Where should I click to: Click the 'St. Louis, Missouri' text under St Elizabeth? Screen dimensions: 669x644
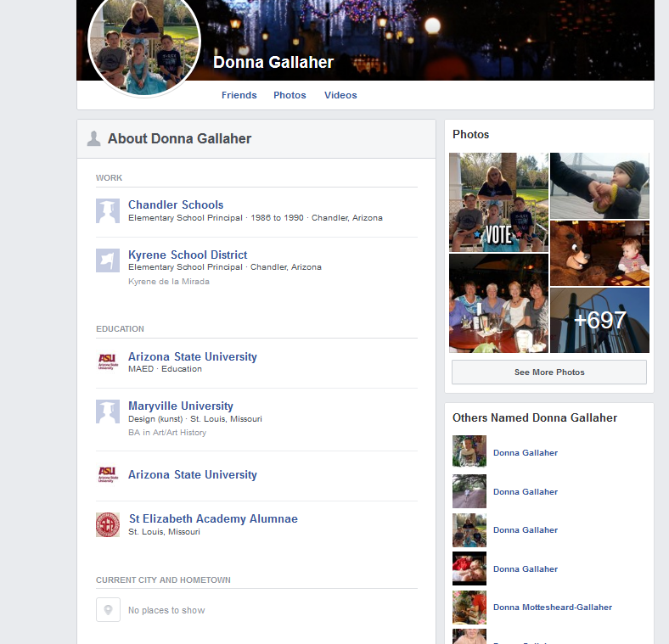click(x=164, y=532)
